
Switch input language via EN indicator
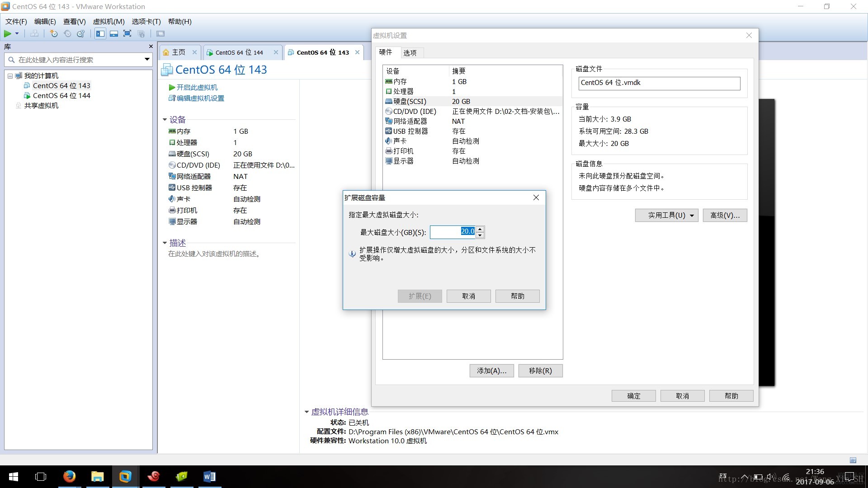click(722, 476)
